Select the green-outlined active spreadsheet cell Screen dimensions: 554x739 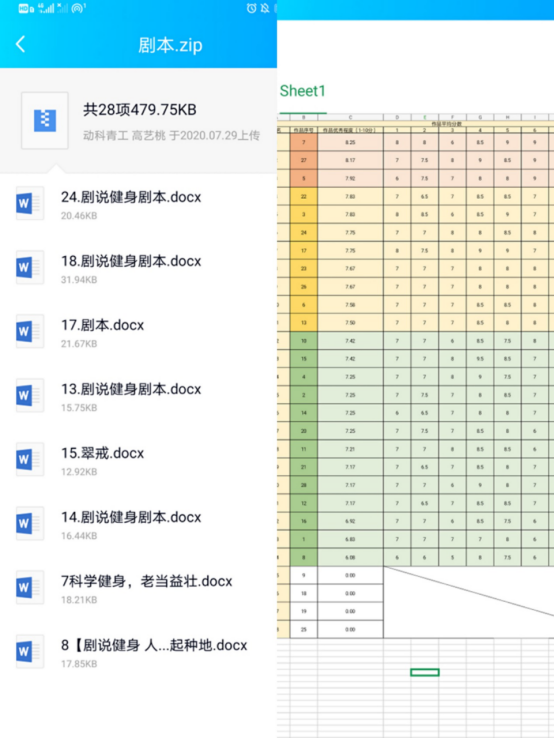coord(425,672)
